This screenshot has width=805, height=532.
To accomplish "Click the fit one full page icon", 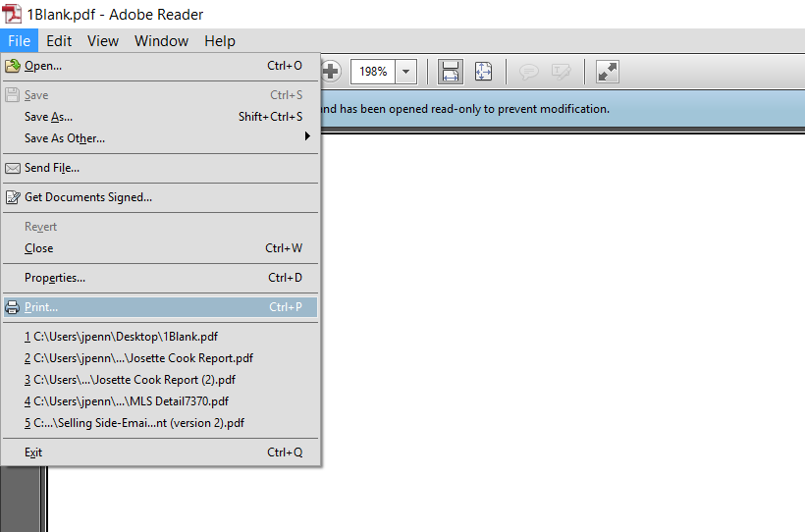I will point(483,72).
